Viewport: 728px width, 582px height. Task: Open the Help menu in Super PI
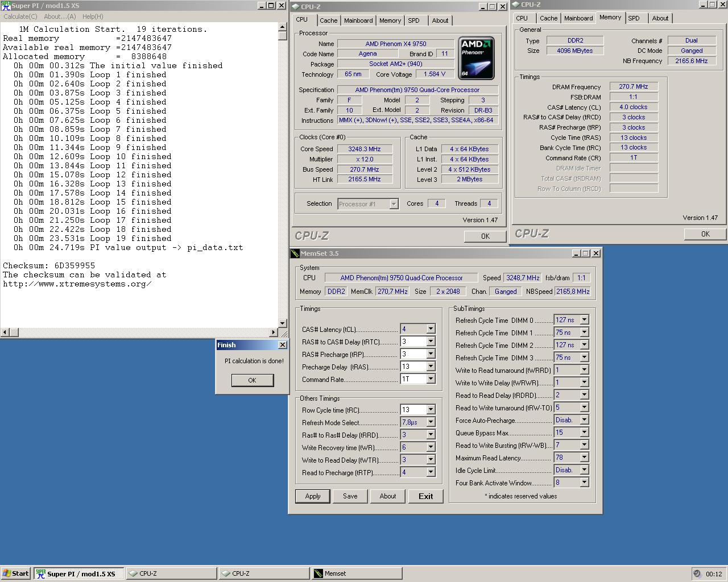tap(93, 16)
